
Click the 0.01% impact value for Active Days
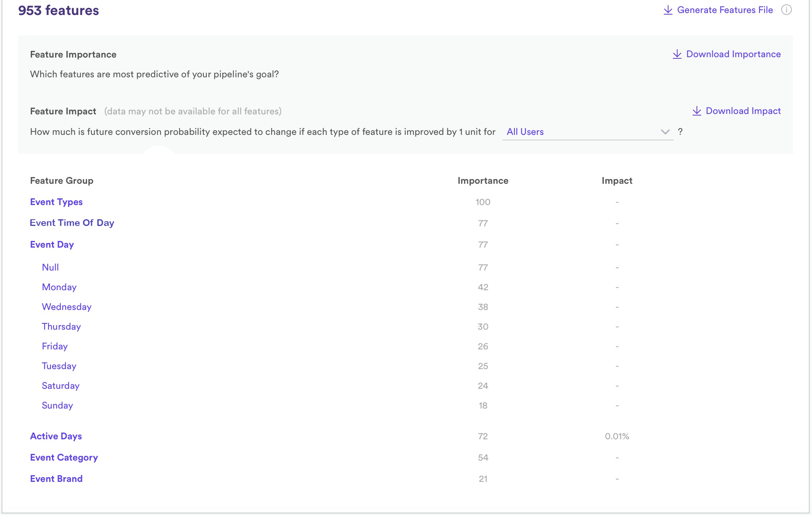click(x=617, y=436)
